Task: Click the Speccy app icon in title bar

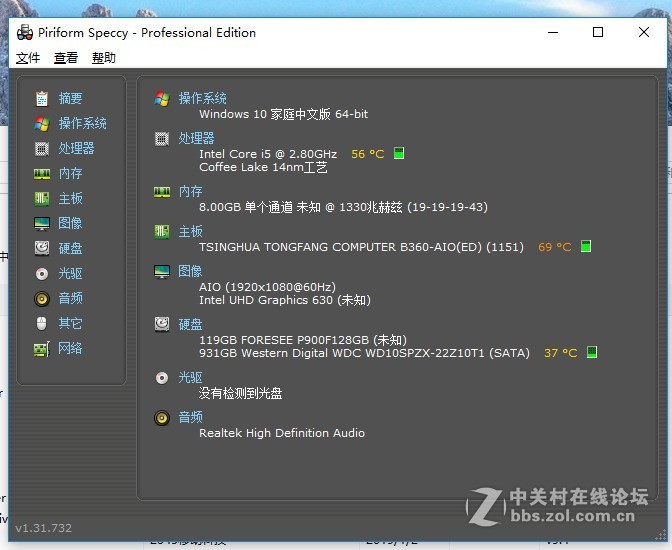Action: click(25, 33)
